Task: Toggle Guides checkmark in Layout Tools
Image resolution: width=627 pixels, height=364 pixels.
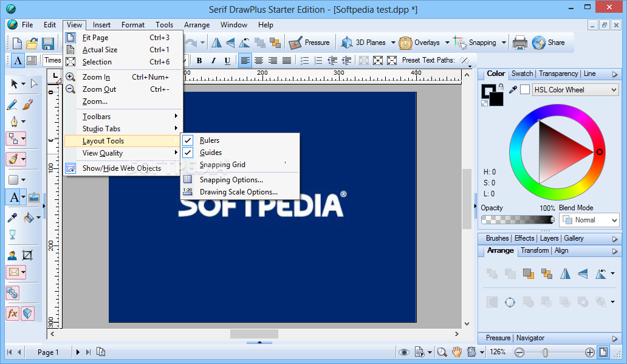Action: coord(188,153)
